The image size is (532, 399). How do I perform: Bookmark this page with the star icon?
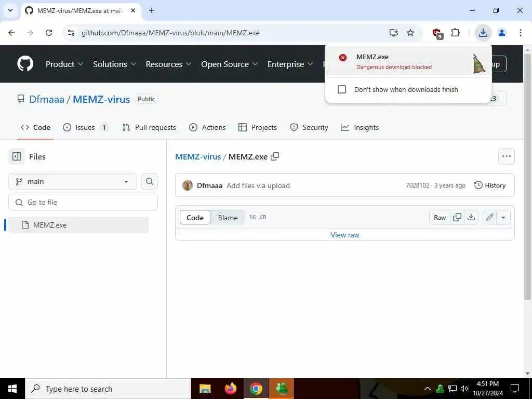tap(410, 33)
